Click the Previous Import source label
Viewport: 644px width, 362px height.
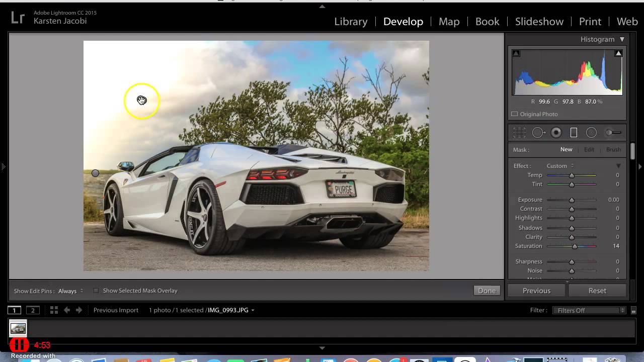[x=116, y=310]
